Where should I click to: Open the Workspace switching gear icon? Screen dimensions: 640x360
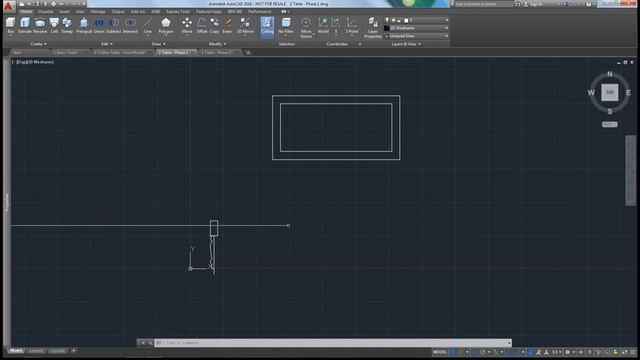(567, 352)
